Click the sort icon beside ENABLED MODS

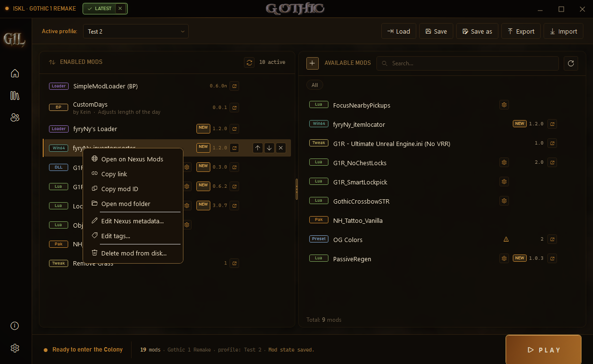[x=52, y=62]
